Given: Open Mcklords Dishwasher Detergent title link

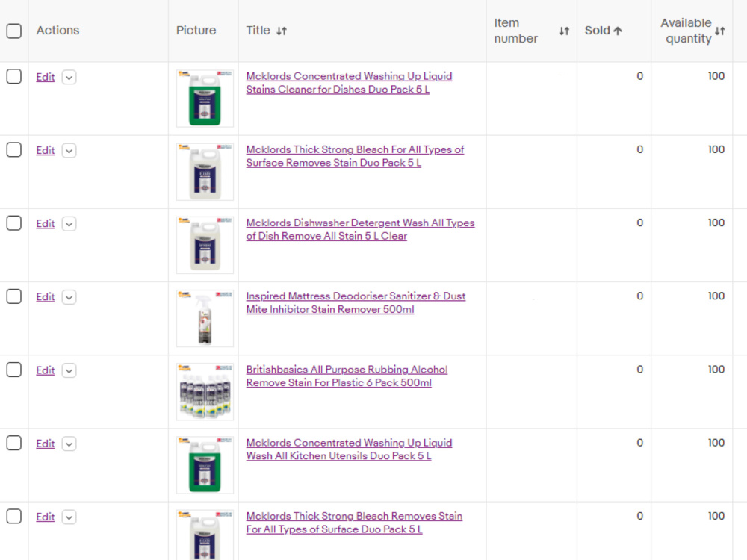Looking at the screenshot, I should click(360, 229).
